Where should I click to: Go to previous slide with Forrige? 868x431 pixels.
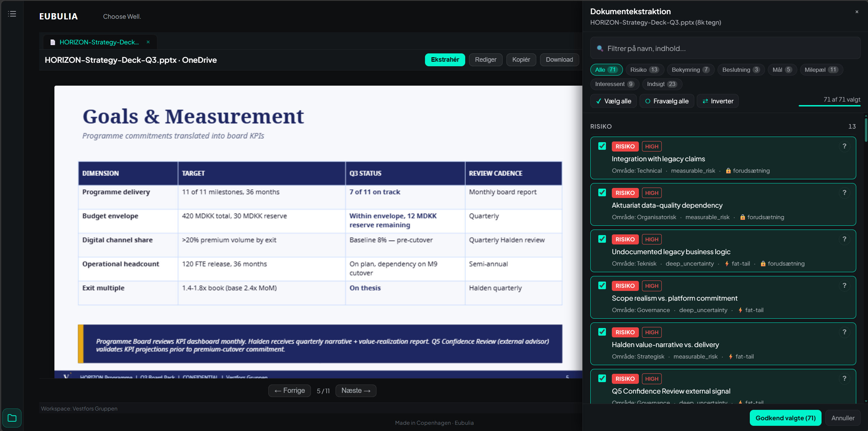tap(289, 391)
